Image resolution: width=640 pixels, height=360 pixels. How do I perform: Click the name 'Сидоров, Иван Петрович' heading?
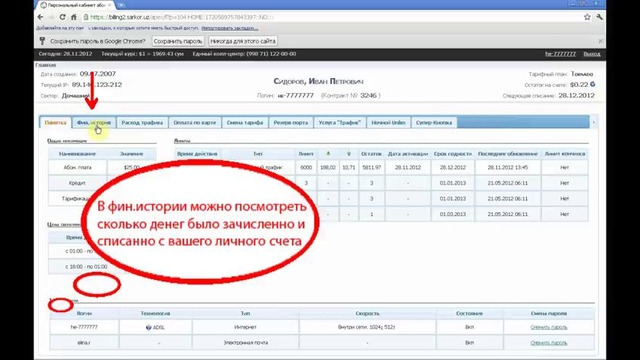(318, 82)
